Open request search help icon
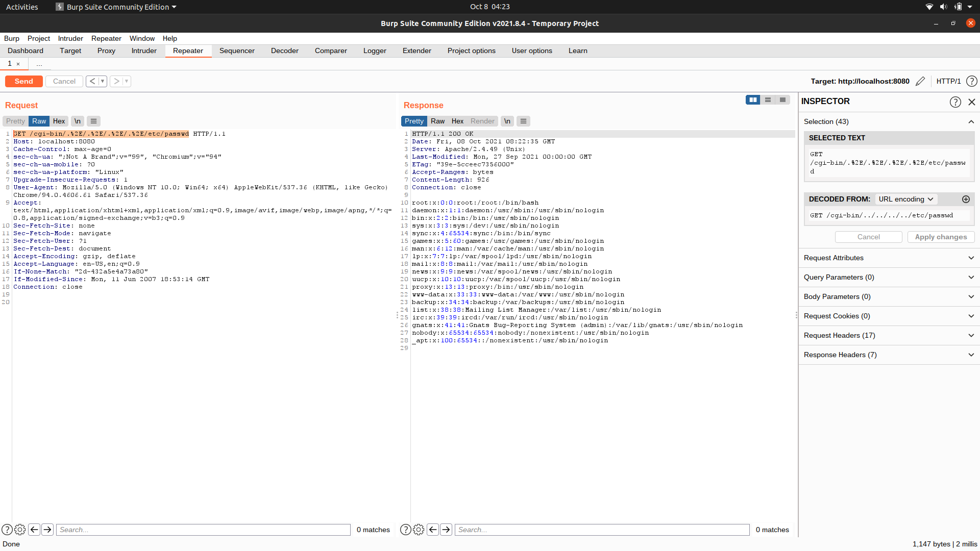The image size is (980, 551). [7, 530]
